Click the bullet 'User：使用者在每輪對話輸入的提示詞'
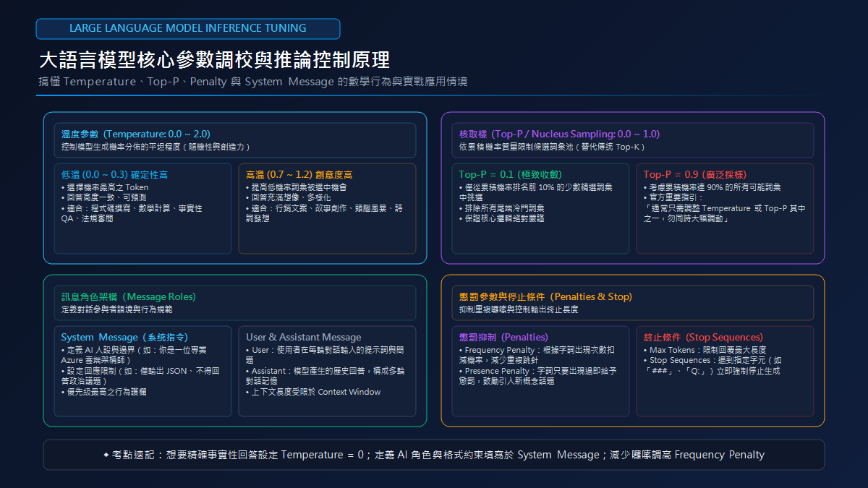 pos(325,354)
